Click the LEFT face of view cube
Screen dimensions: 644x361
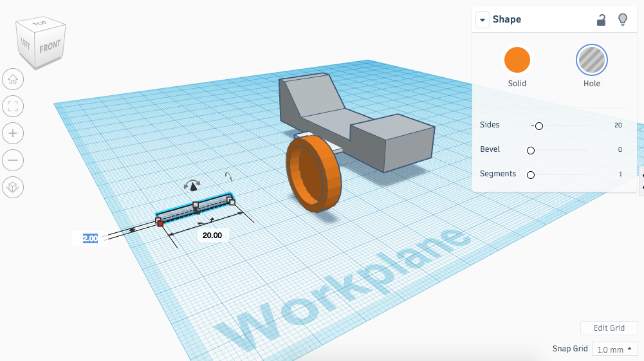point(25,44)
